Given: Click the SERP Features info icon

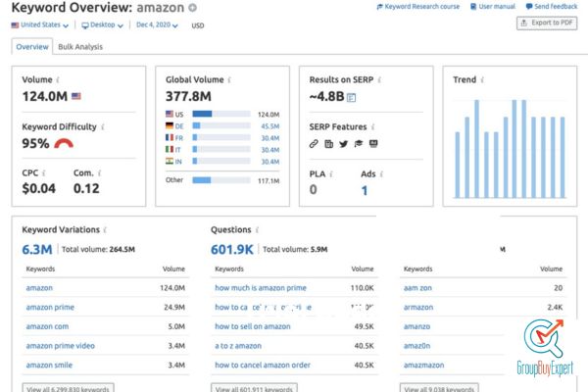Looking at the screenshot, I should 372,127.
